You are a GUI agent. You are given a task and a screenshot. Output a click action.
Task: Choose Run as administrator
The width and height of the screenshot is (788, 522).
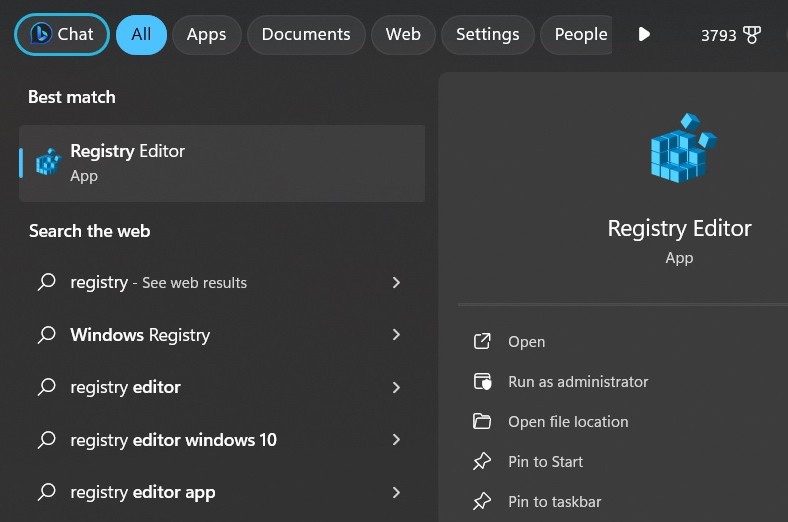578,381
